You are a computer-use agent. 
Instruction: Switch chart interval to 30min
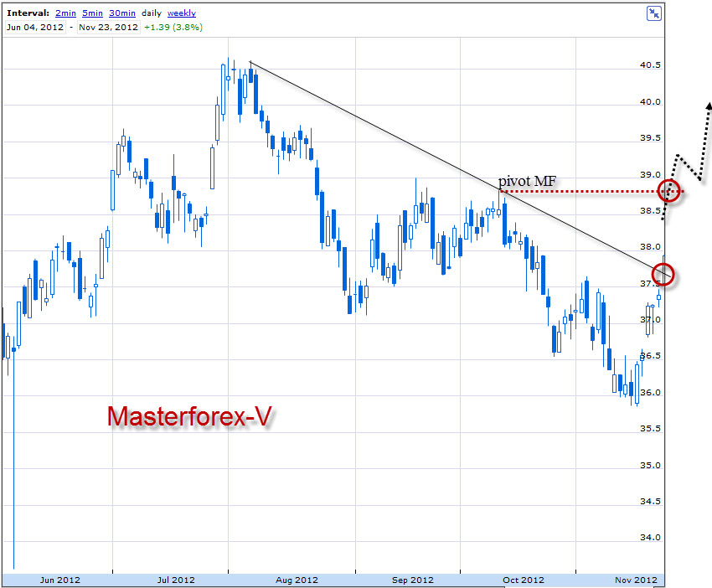coord(121,13)
